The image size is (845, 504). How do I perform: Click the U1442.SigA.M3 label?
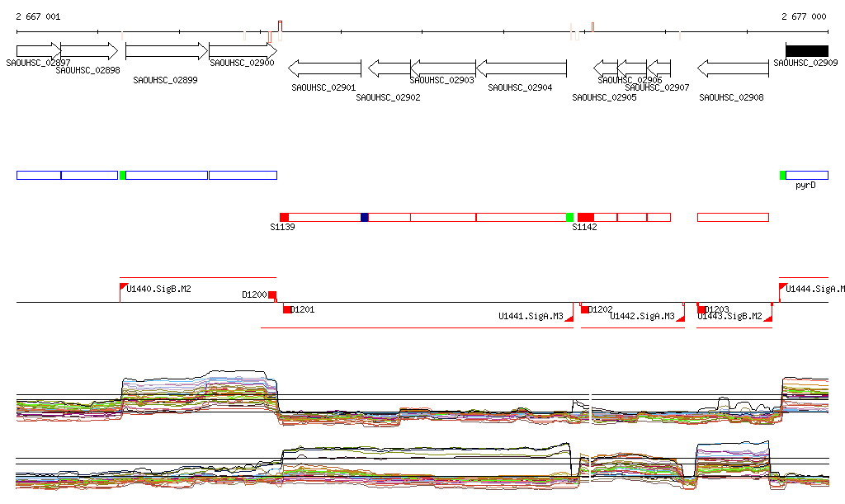click(x=642, y=316)
